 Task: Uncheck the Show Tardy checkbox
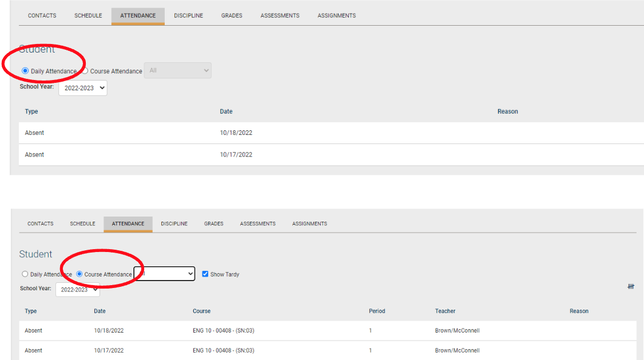[x=205, y=274]
